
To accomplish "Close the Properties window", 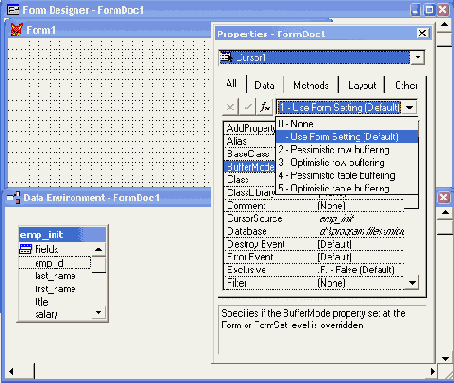I will tap(423, 33).
